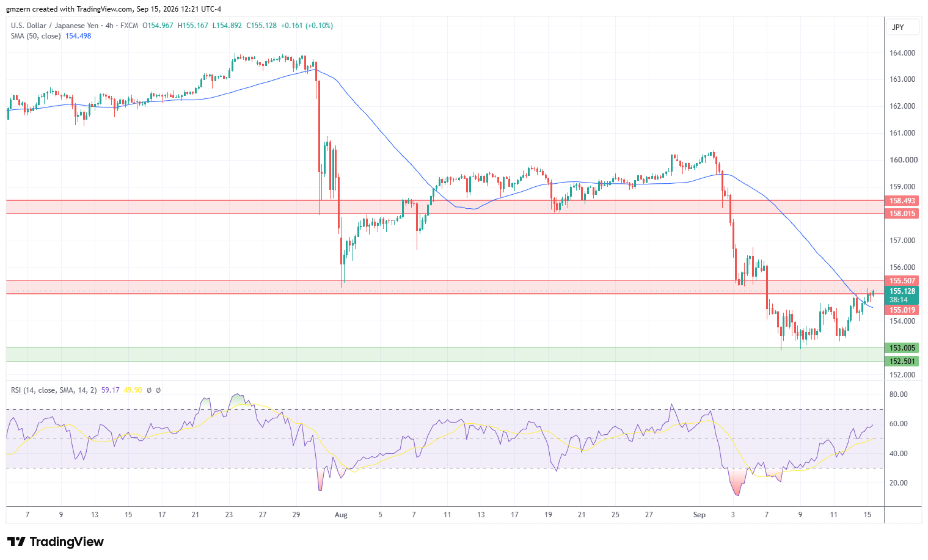Click the 157.000 price axis label
The height and width of the screenshot is (560, 928).
tap(902, 241)
